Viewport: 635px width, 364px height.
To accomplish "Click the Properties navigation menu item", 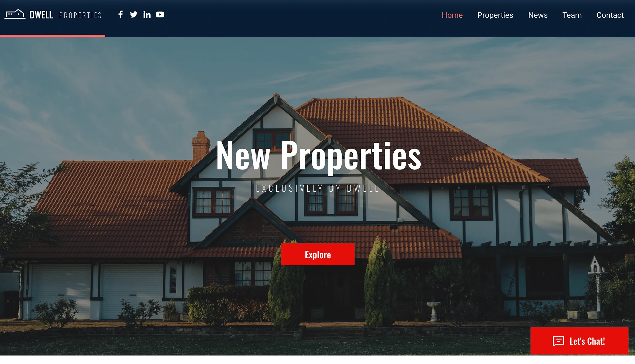I will pos(495,15).
